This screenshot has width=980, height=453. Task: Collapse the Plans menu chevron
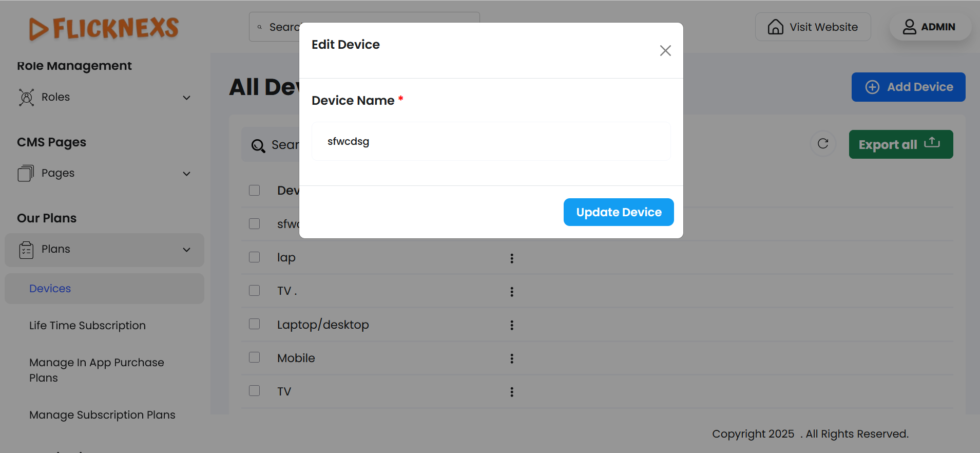[x=187, y=250]
